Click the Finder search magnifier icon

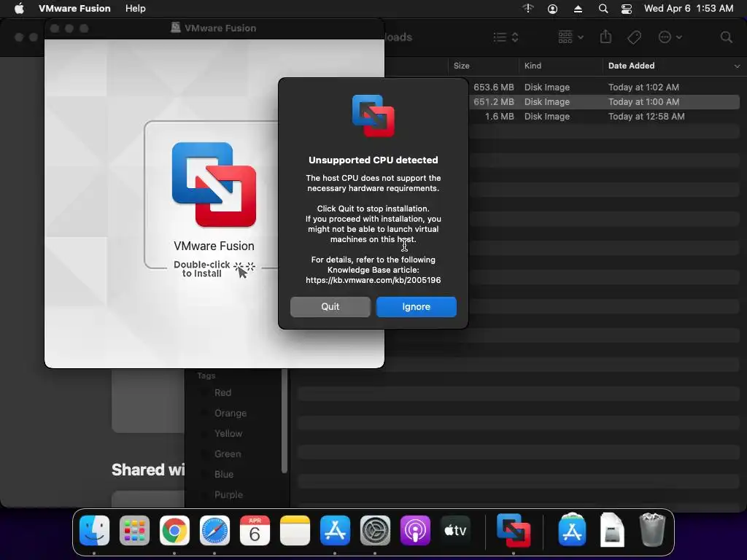point(726,37)
